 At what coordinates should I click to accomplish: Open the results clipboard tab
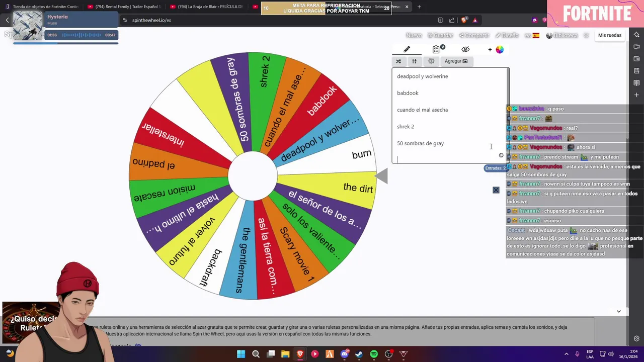click(x=437, y=49)
